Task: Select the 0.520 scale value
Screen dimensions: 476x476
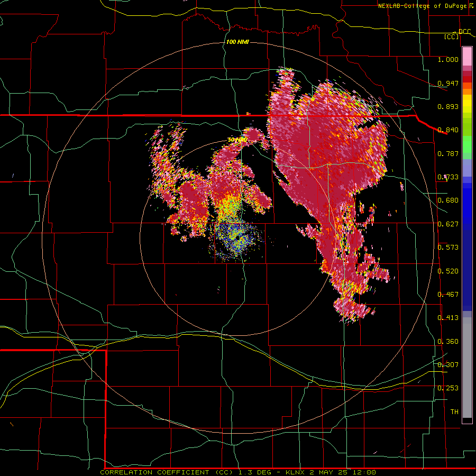Action: 448,271
